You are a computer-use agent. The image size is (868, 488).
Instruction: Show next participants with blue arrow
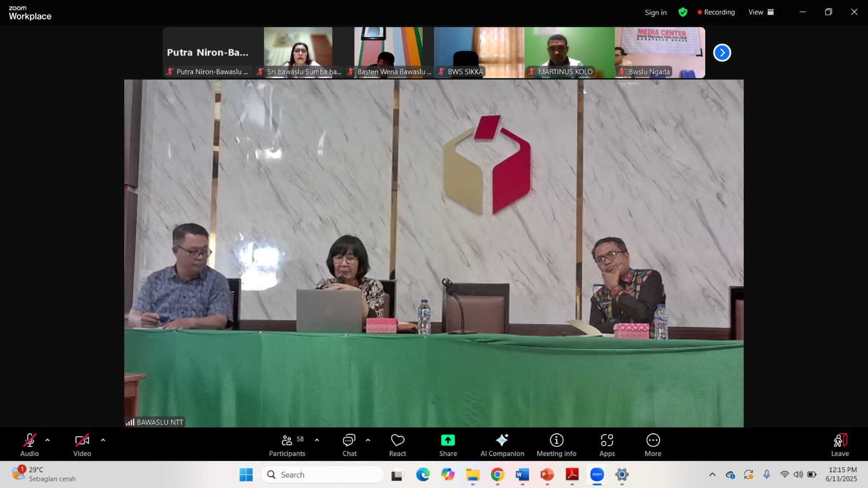[722, 53]
